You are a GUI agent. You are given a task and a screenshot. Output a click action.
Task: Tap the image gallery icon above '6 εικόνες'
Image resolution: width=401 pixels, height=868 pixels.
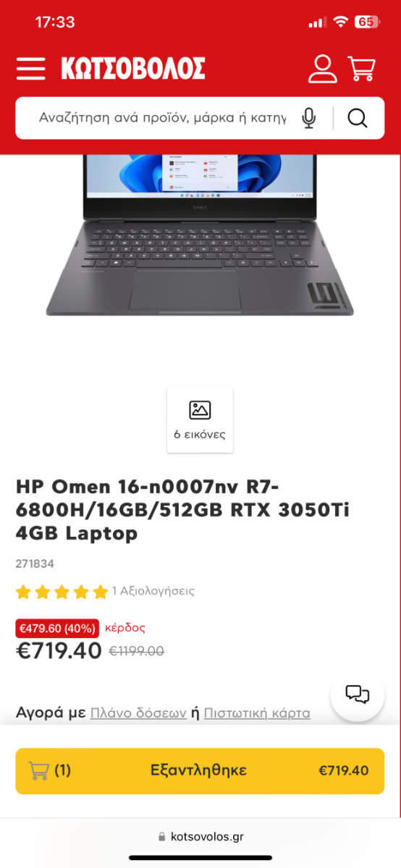pos(200,410)
